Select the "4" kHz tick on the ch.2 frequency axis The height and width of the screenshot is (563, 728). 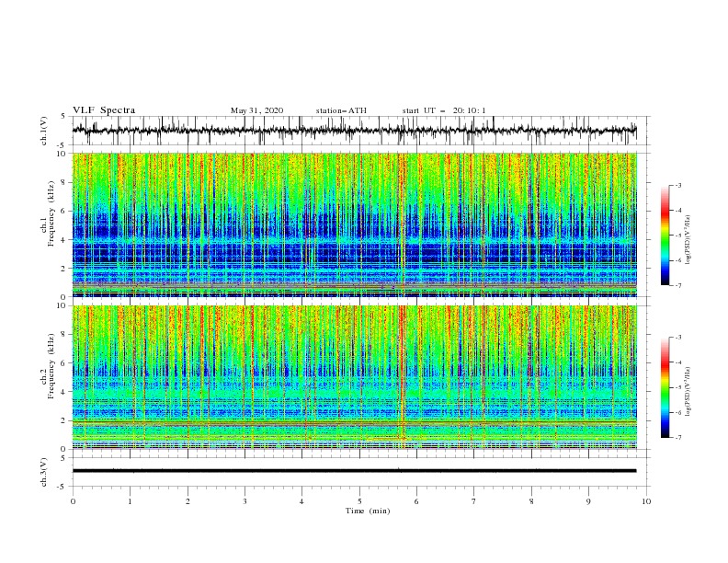pos(63,392)
